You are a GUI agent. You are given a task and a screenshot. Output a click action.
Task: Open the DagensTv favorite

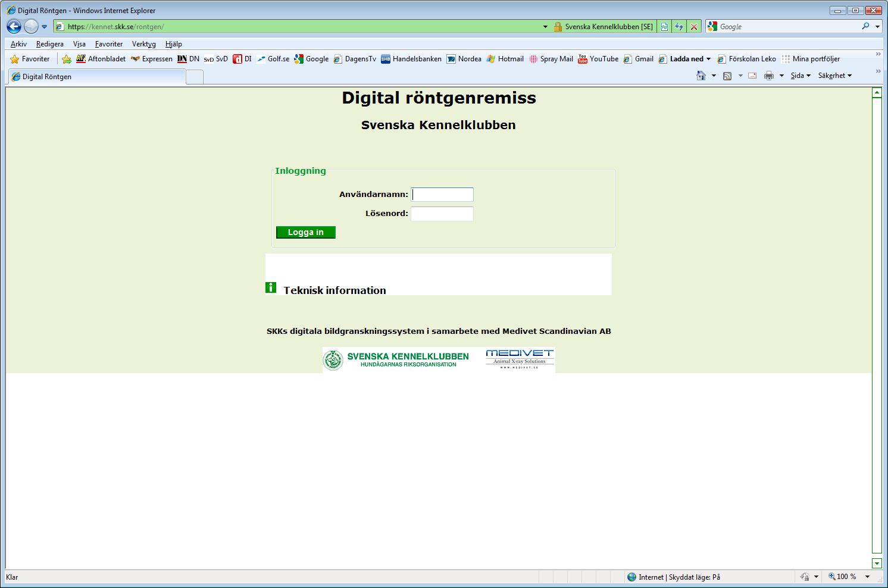(355, 59)
